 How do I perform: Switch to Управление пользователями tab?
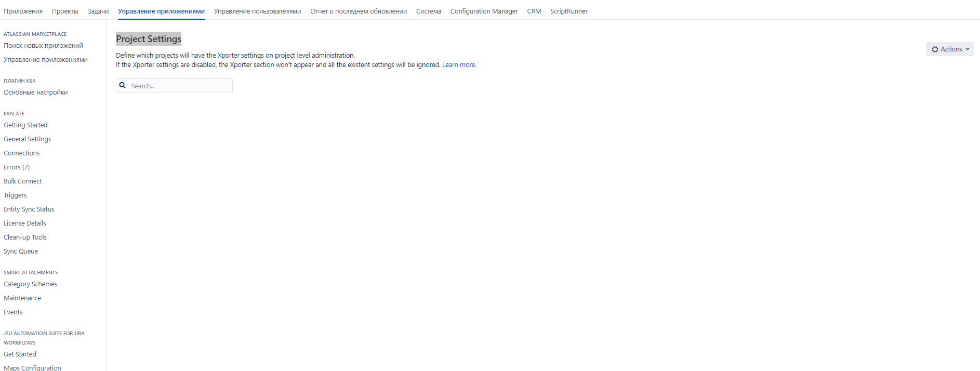coord(258,11)
